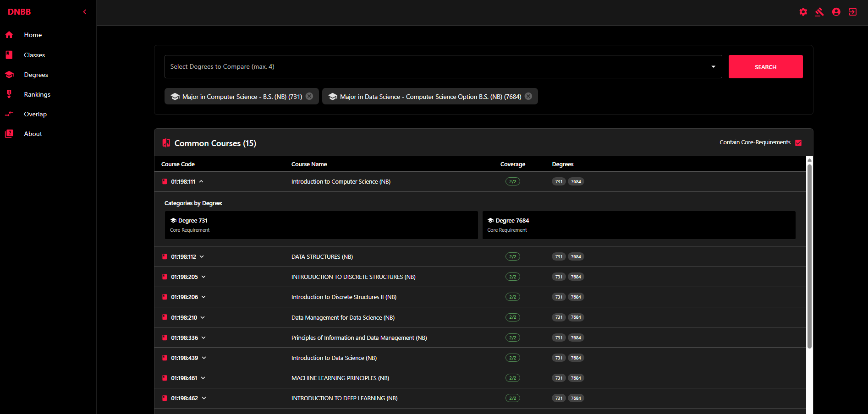Click the cap icon in Computer Science chip
Screen dimensions: 868x414
click(175, 97)
